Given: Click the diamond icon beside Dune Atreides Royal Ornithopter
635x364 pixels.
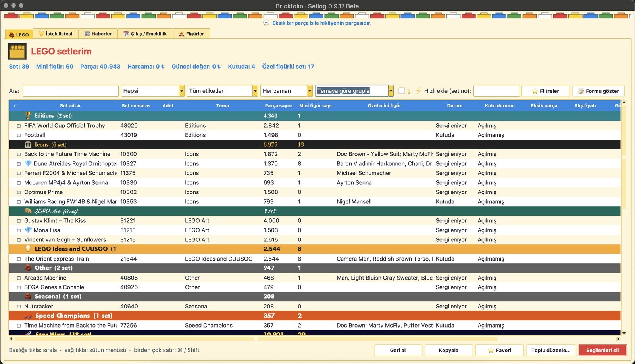Looking at the screenshot, I should coord(28,163).
